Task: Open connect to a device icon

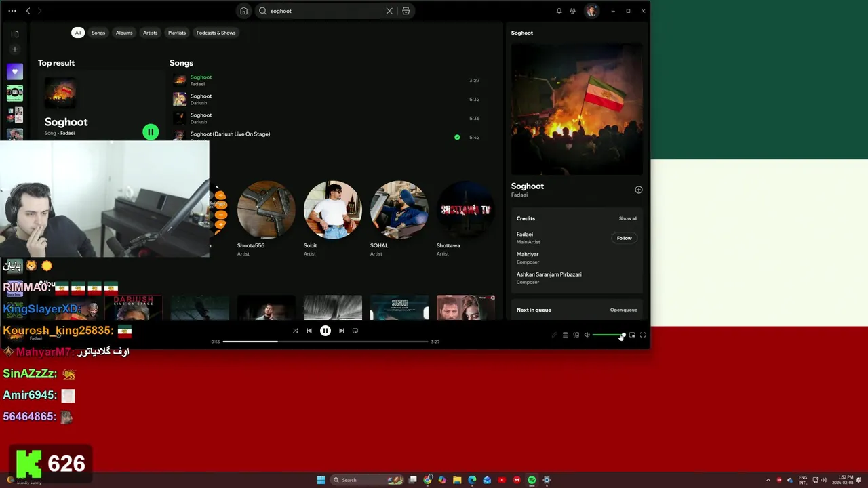Action: [576, 335]
